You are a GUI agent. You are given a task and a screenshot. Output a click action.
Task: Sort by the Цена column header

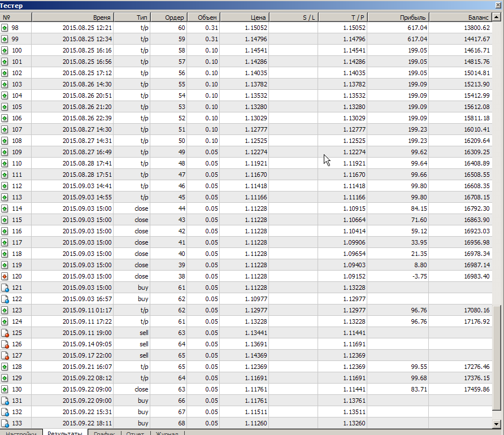click(x=245, y=18)
